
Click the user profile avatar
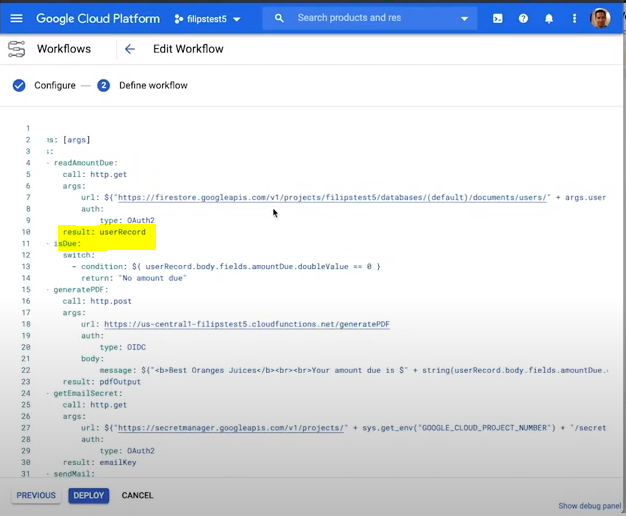[601, 18]
